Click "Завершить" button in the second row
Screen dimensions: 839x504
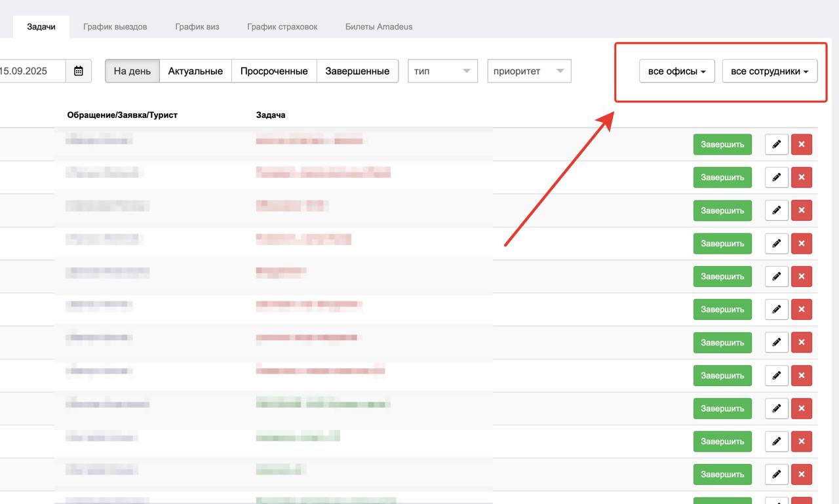point(722,178)
